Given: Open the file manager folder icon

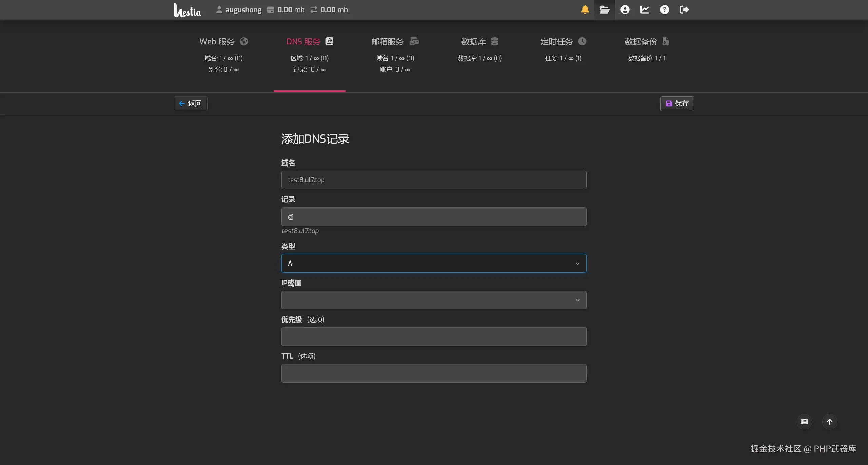Looking at the screenshot, I should point(605,10).
